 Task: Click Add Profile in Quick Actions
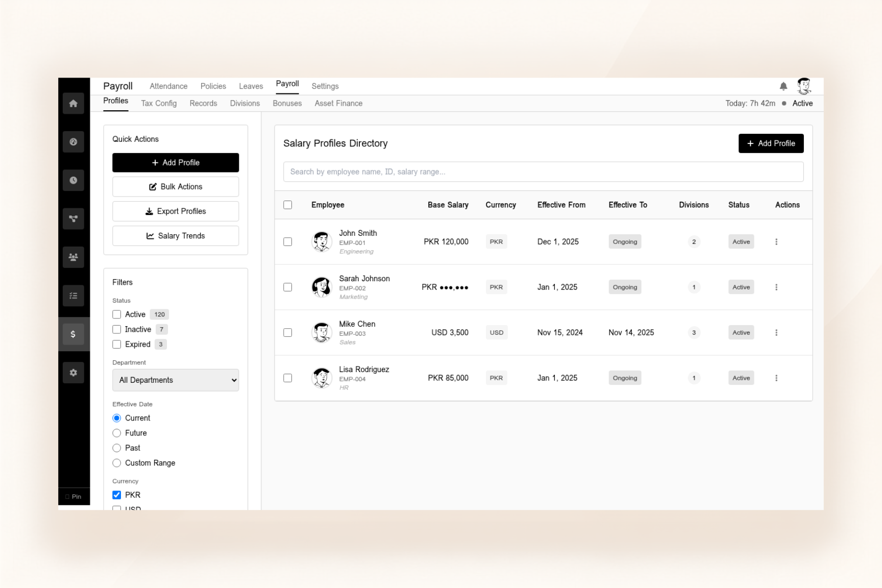176,163
